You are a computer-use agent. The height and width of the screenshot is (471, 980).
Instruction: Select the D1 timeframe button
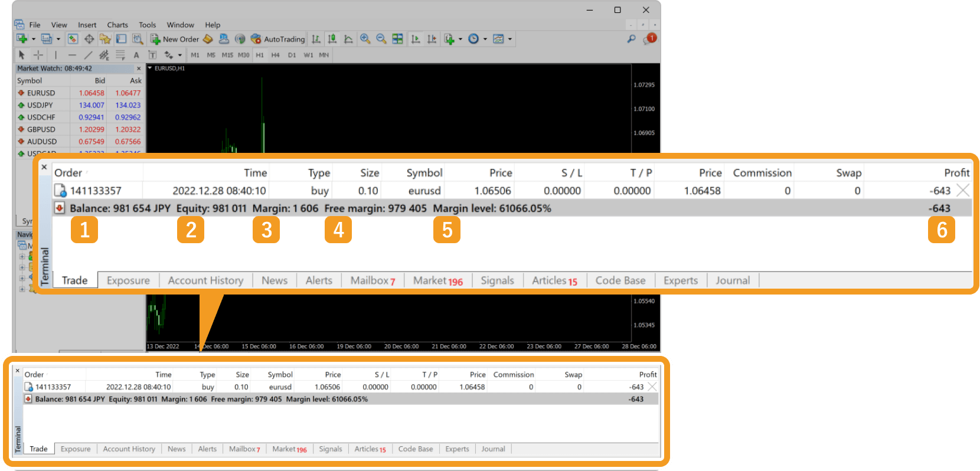[292, 55]
